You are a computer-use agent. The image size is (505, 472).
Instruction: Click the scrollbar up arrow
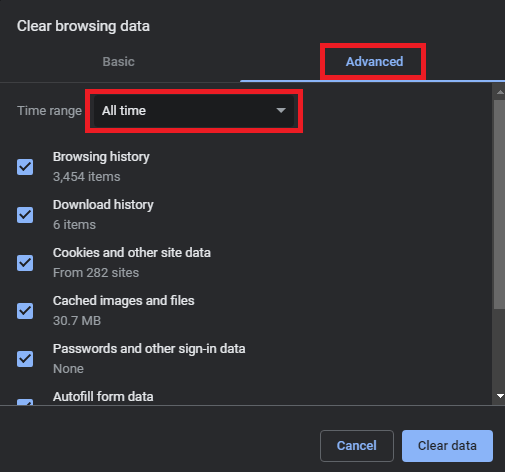500,92
